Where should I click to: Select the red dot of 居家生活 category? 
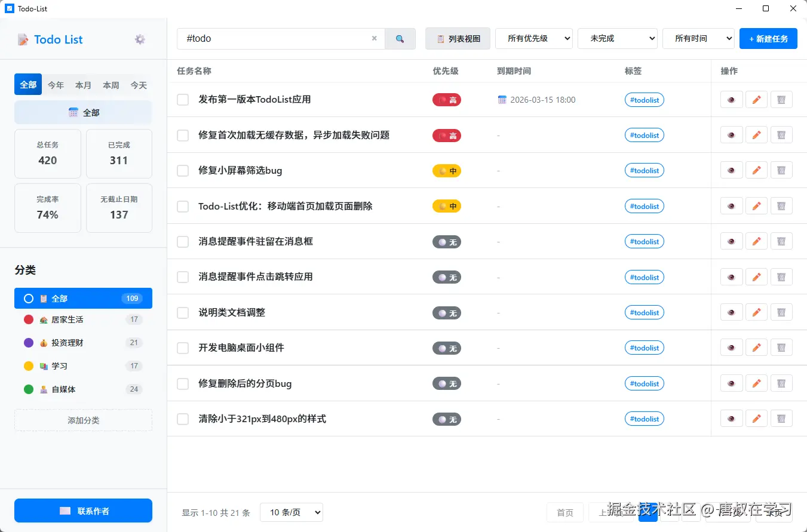click(x=28, y=319)
